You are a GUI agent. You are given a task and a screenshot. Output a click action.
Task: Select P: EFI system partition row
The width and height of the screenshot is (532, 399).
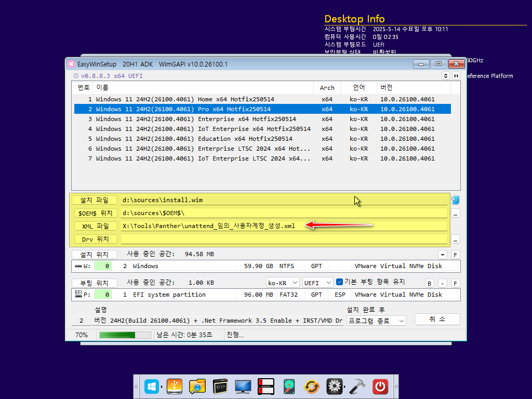pyautogui.click(x=265, y=295)
